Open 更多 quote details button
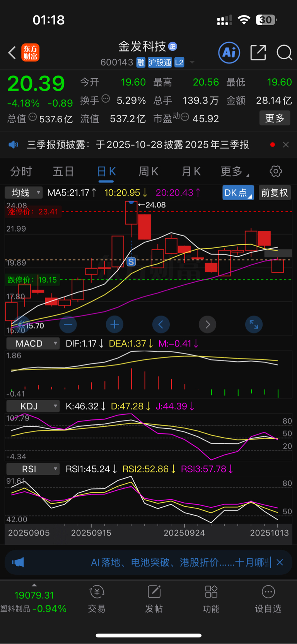 click(x=275, y=118)
